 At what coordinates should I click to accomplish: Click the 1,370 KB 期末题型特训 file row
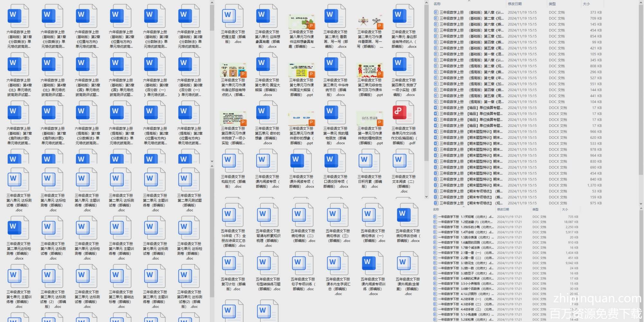(518, 185)
